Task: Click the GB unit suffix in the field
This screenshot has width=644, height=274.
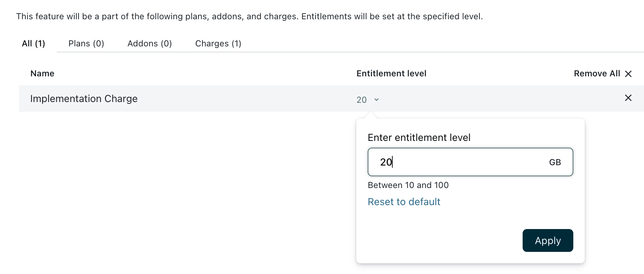Action: pyautogui.click(x=555, y=162)
